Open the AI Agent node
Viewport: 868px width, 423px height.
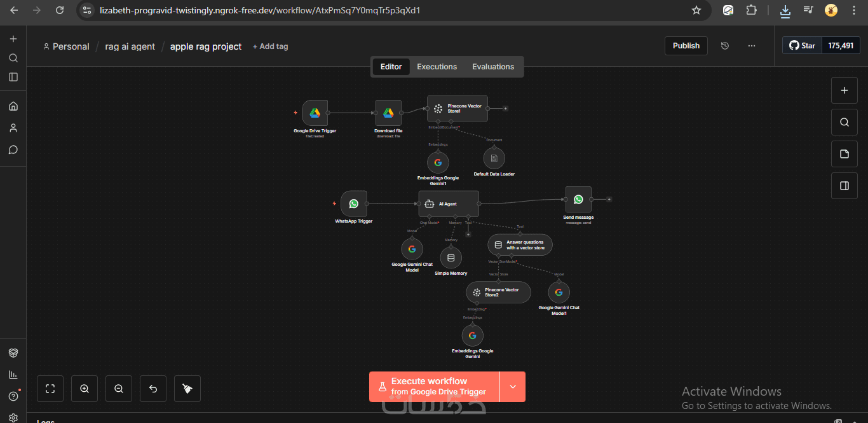(x=449, y=204)
